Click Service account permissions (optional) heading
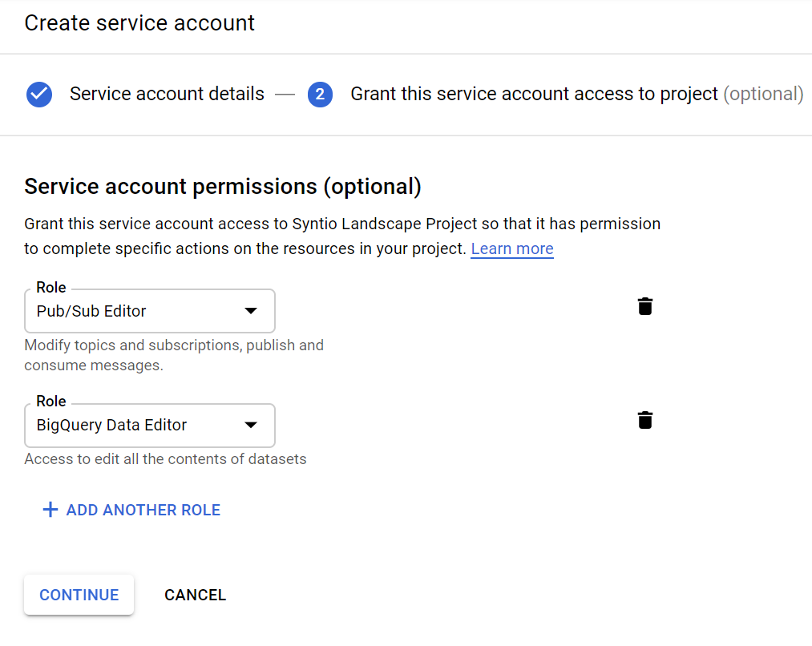The width and height of the screenshot is (812, 646). pyautogui.click(x=223, y=187)
